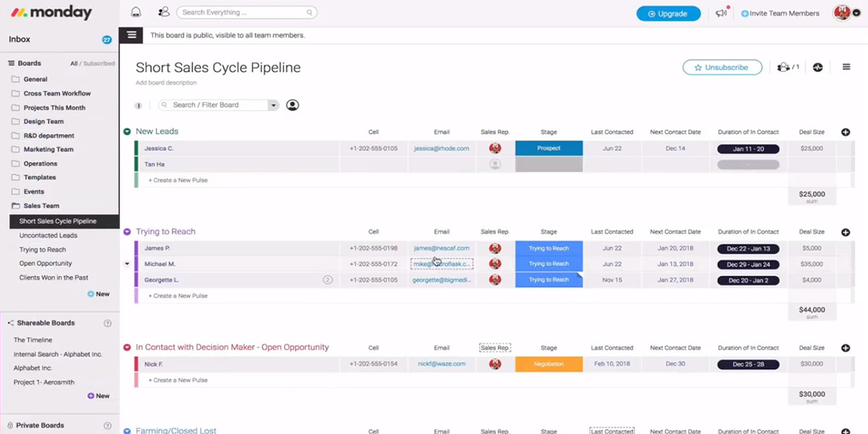868x434 pixels.
Task: Click the Unsubscribe button
Action: [722, 67]
